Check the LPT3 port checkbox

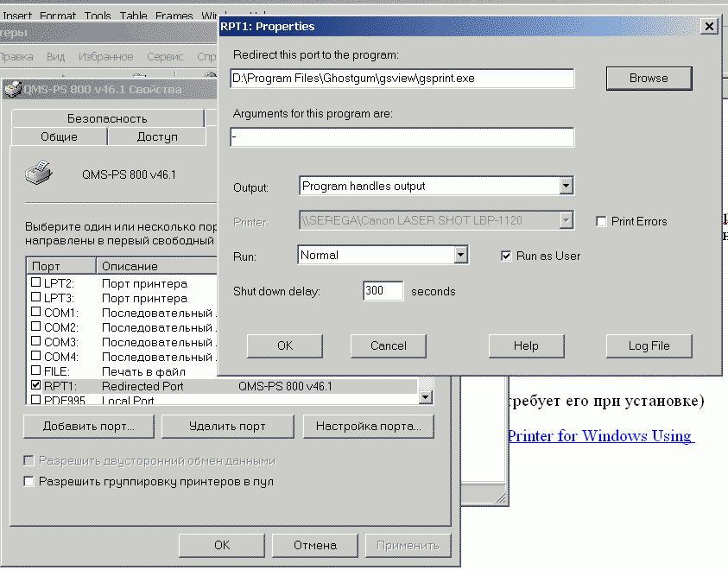pos(35,297)
